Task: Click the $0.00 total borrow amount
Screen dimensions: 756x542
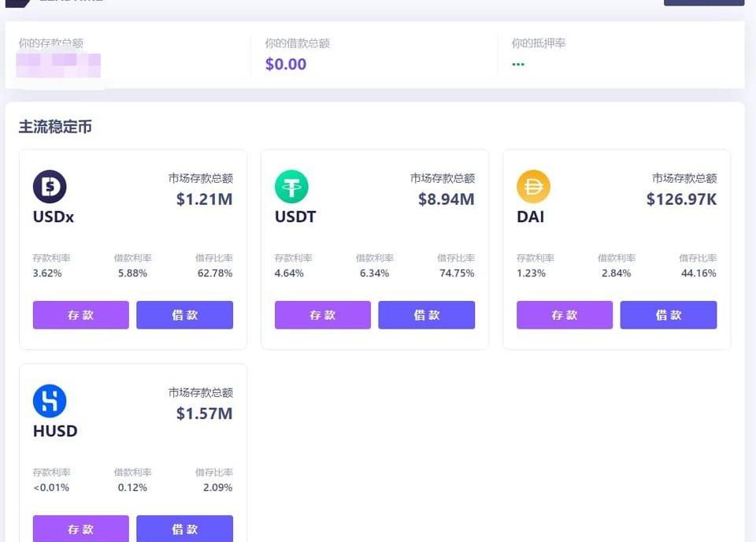Action: (x=286, y=64)
